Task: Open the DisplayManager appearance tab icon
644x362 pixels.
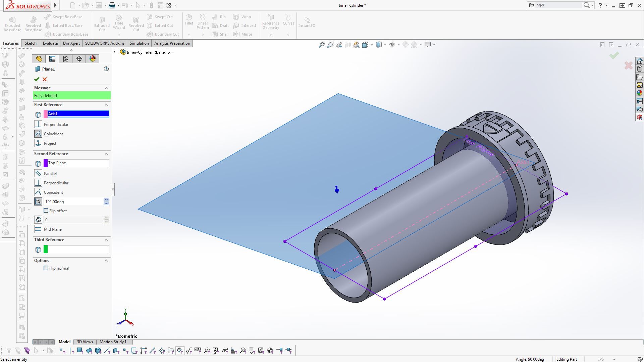Action: coord(93,59)
